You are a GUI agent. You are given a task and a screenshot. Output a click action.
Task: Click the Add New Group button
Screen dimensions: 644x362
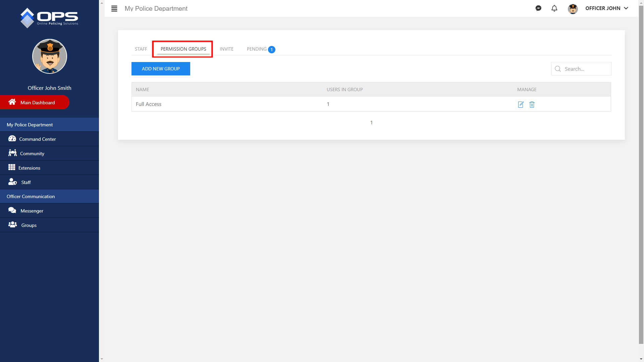[161, 69]
